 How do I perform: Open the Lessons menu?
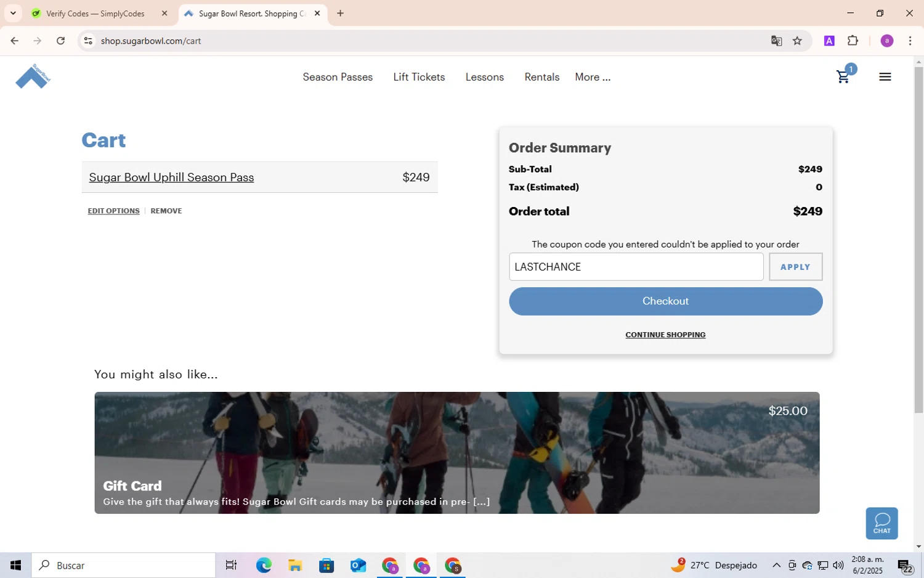(485, 77)
